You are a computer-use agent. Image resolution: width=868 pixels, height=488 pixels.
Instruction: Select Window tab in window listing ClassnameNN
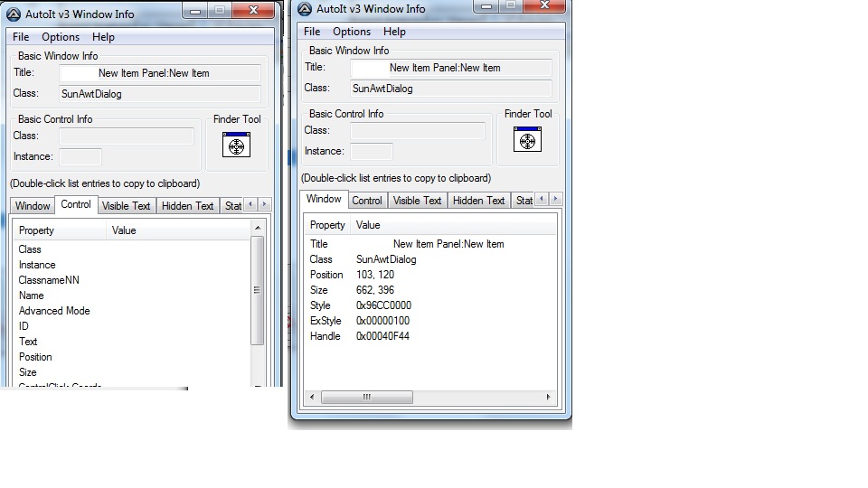(x=33, y=206)
